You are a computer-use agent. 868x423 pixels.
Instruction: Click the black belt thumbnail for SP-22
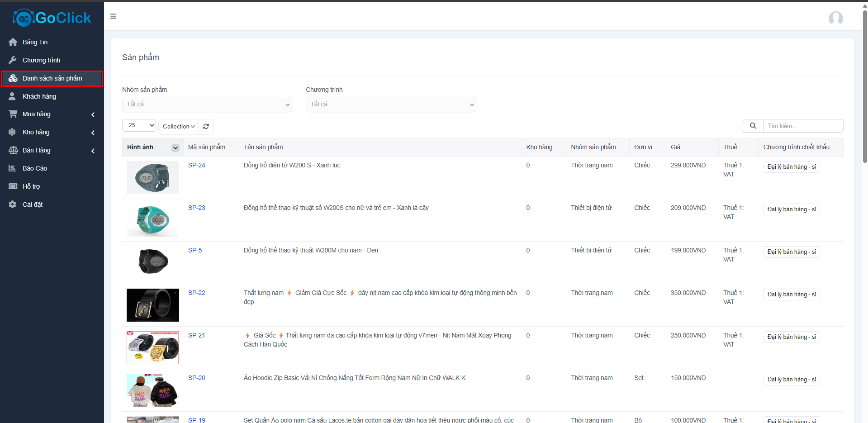coord(153,305)
